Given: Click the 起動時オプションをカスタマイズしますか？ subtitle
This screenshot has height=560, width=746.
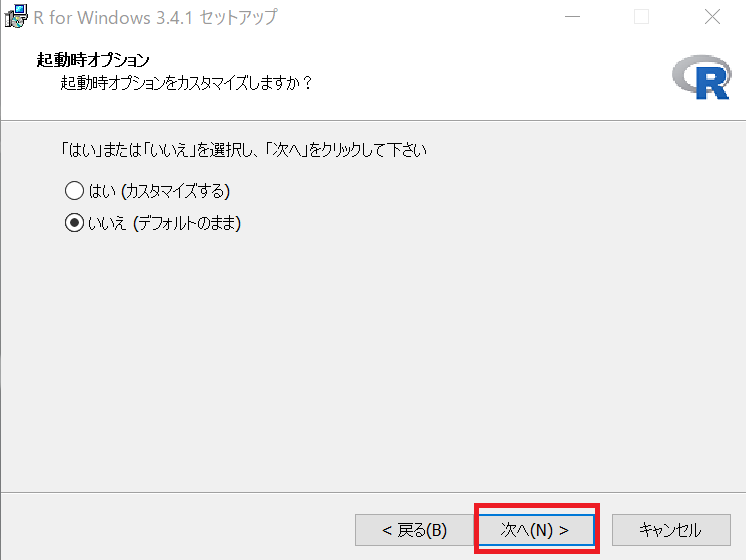Looking at the screenshot, I should click(186, 83).
